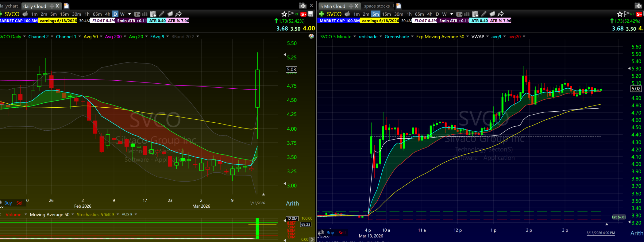Open bar chart style icon in daily chart
Viewport: 644px width, 242px height.
click(x=145, y=14)
